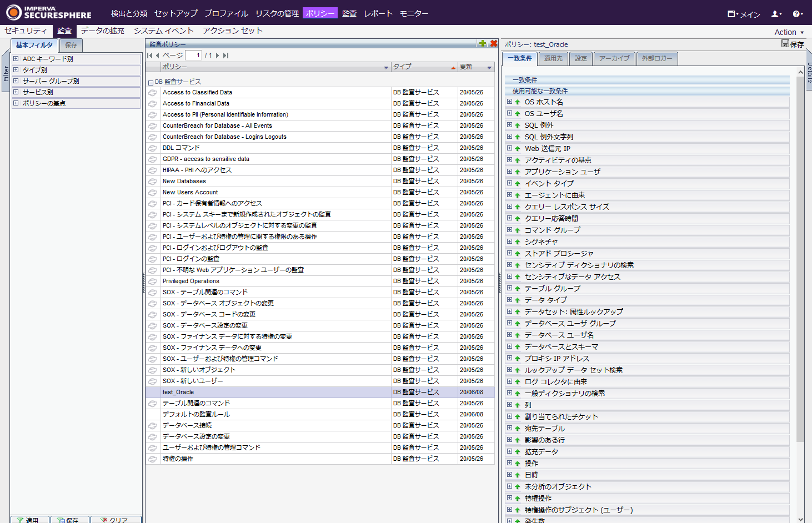Image resolution: width=812 pixels, height=523 pixels.
Task: Switch to the アーカイブ tab
Action: pos(614,58)
